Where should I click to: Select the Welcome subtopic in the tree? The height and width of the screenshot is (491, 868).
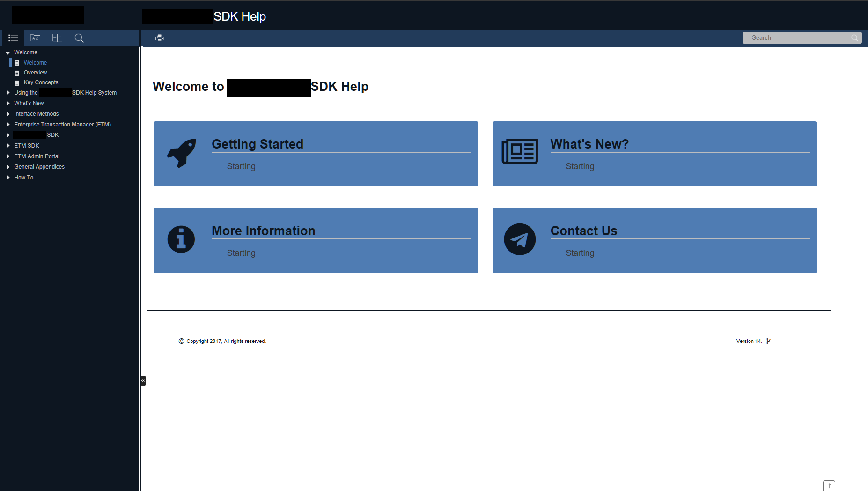(35, 63)
